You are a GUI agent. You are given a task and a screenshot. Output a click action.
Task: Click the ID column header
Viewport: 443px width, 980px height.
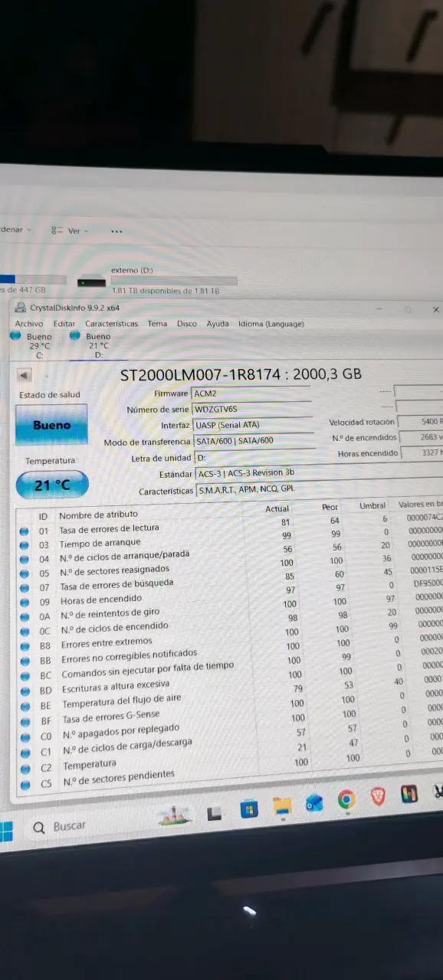pos(43,516)
